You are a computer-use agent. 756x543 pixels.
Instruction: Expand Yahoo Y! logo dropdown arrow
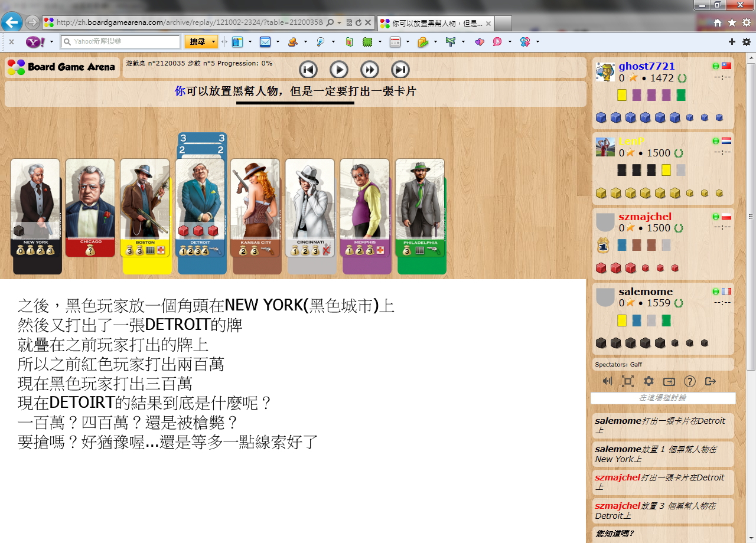[x=51, y=42]
